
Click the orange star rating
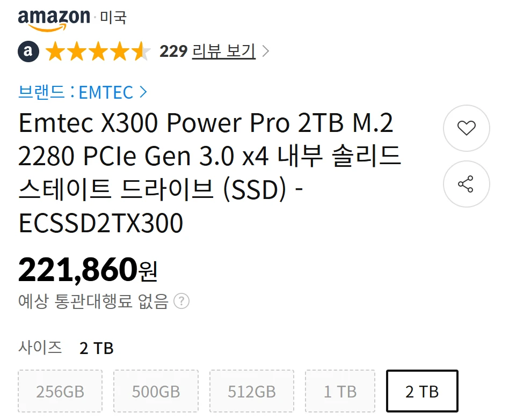pyautogui.click(x=98, y=51)
